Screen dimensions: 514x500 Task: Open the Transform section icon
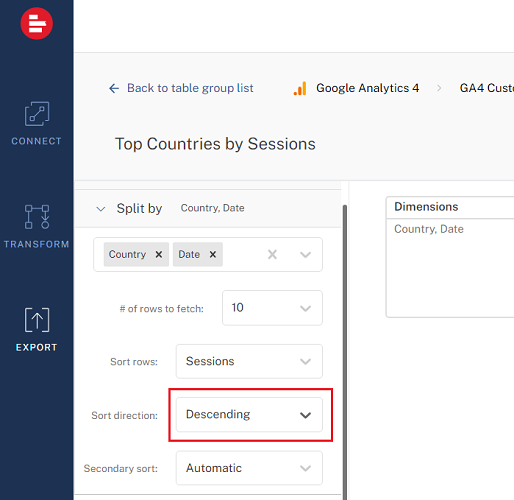click(37, 217)
